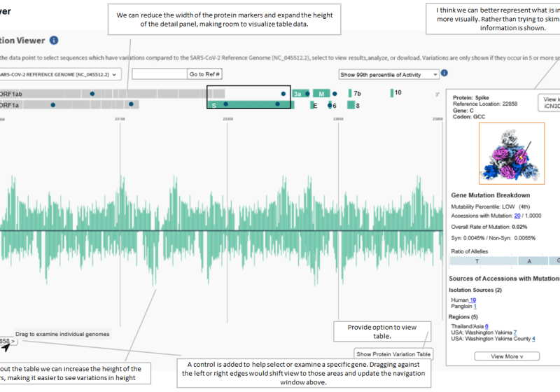Click the Isolation Sources (2) heading

pyautogui.click(x=475, y=290)
